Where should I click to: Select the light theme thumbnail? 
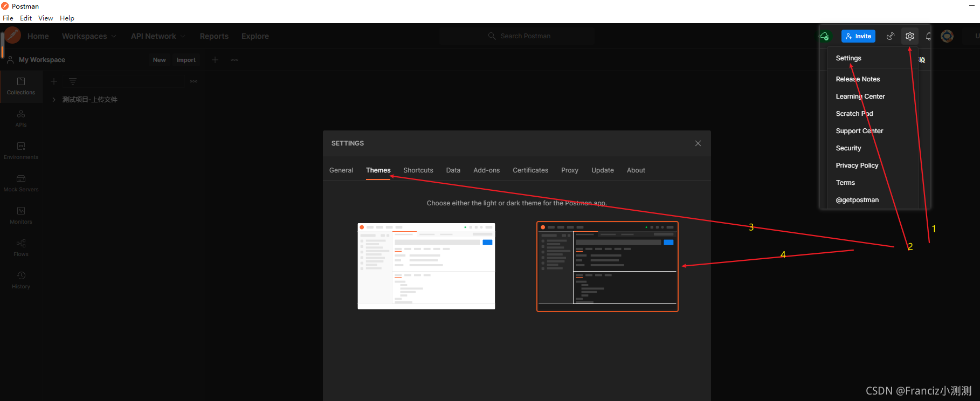[x=426, y=266]
